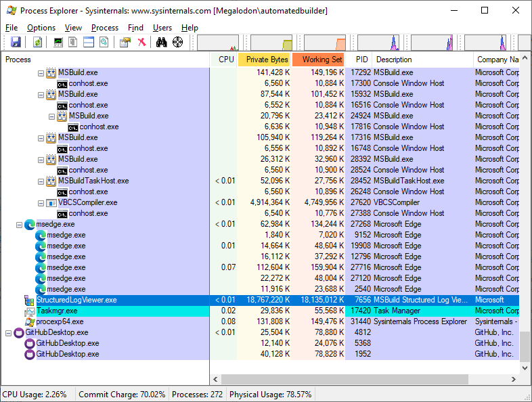532x402 pixels.
Task: Click the crosshair Find Window's Process icon
Action: pos(177,42)
